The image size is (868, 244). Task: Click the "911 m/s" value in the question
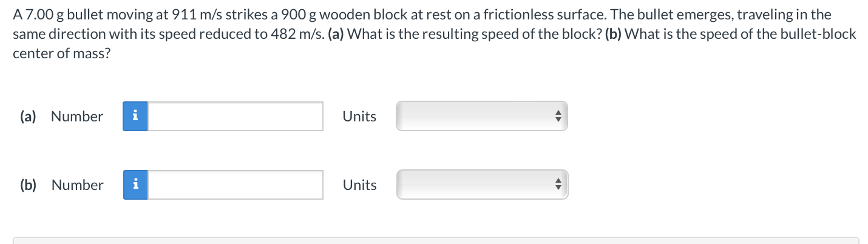tap(192, 15)
